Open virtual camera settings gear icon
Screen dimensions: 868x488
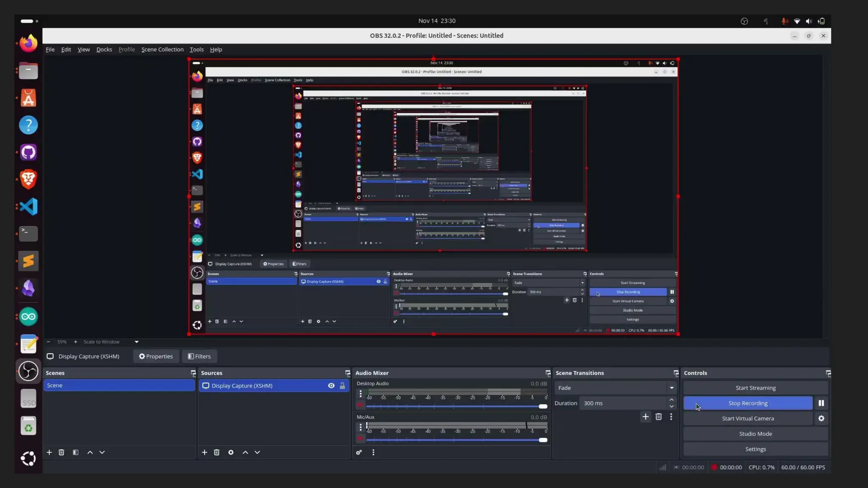pyautogui.click(x=821, y=419)
